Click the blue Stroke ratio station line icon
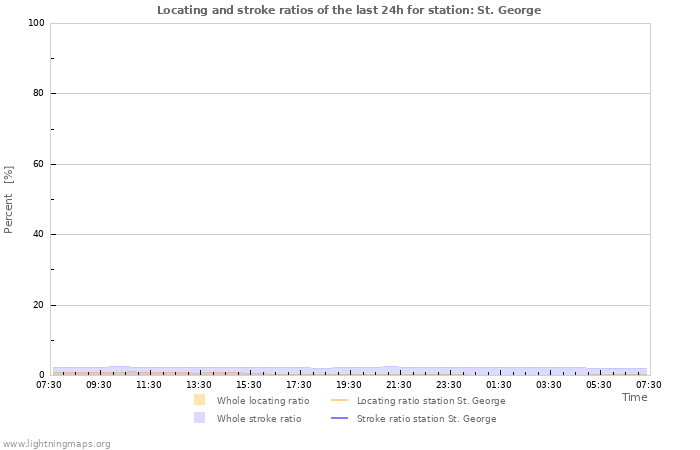The image size is (700, 450). [x=339, y=418]
